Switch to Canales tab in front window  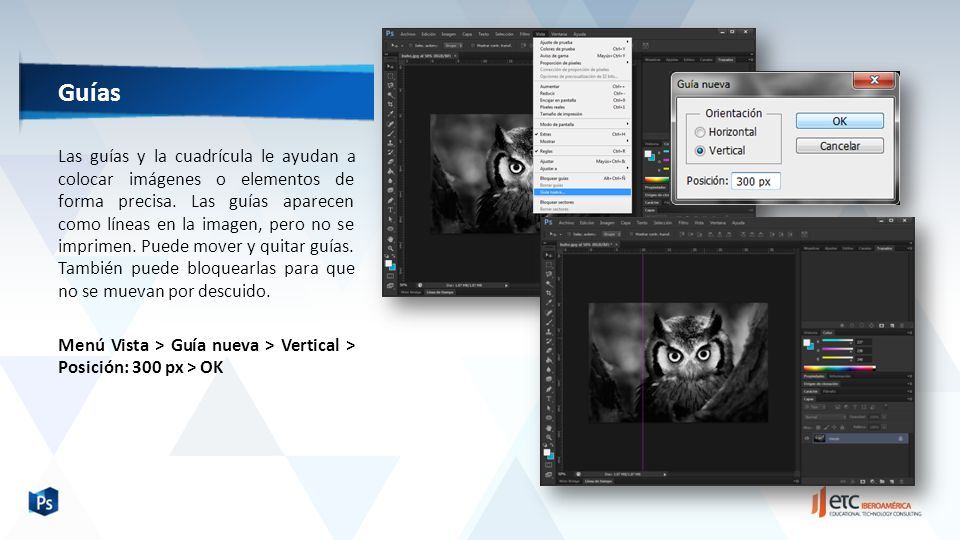[864, 249]
